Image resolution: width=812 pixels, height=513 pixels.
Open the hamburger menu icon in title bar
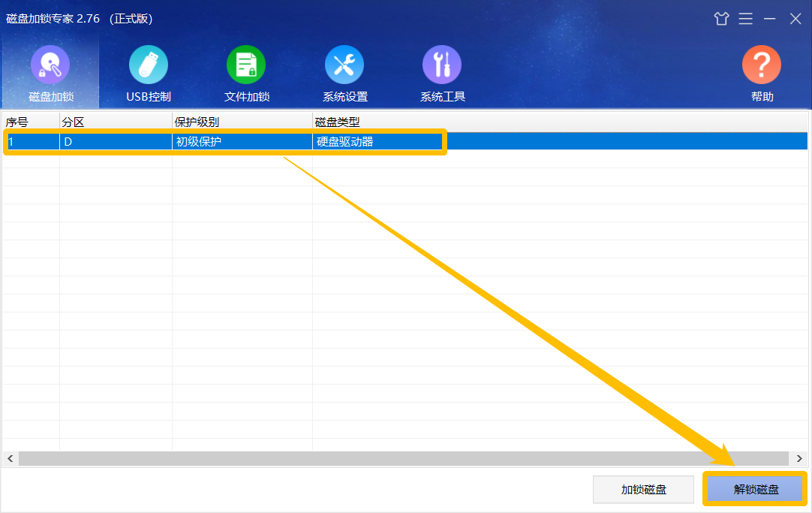(746, 19)
